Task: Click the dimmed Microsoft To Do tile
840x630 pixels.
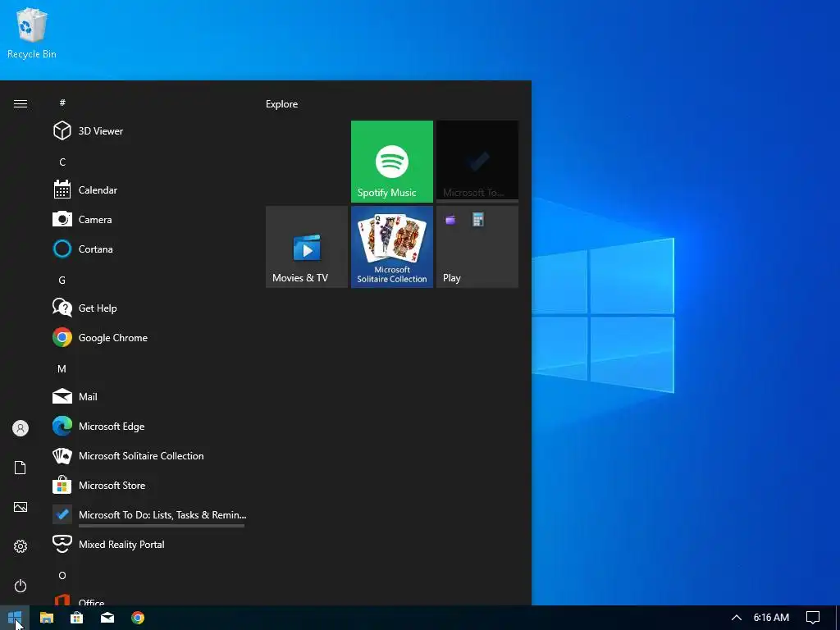Action: (x=477, y=160)
